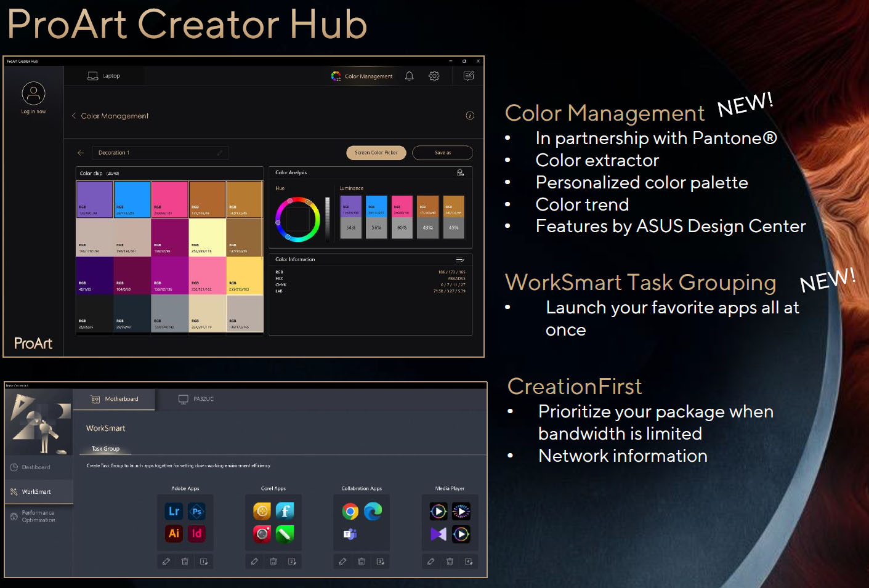Image resolution: width=869 pixels, height=588 pixels.
Task: Launch InDesign icon in Adobe Apps group
Action: tap(196, 533)
